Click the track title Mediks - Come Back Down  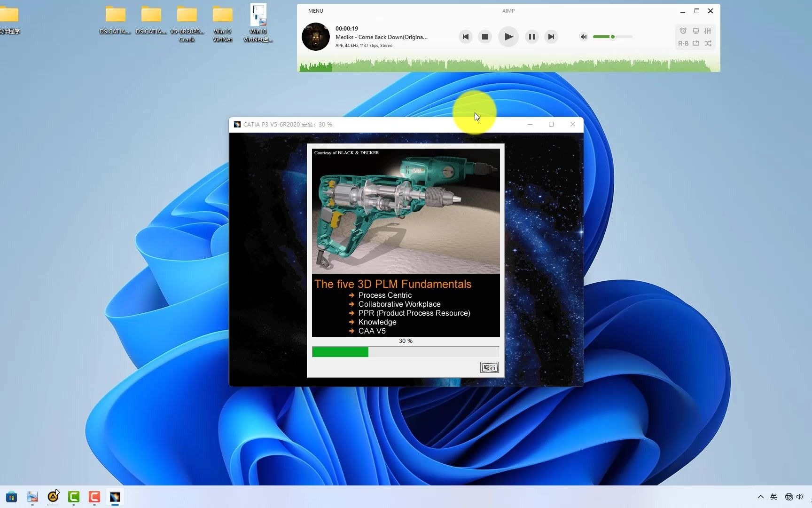381,37
